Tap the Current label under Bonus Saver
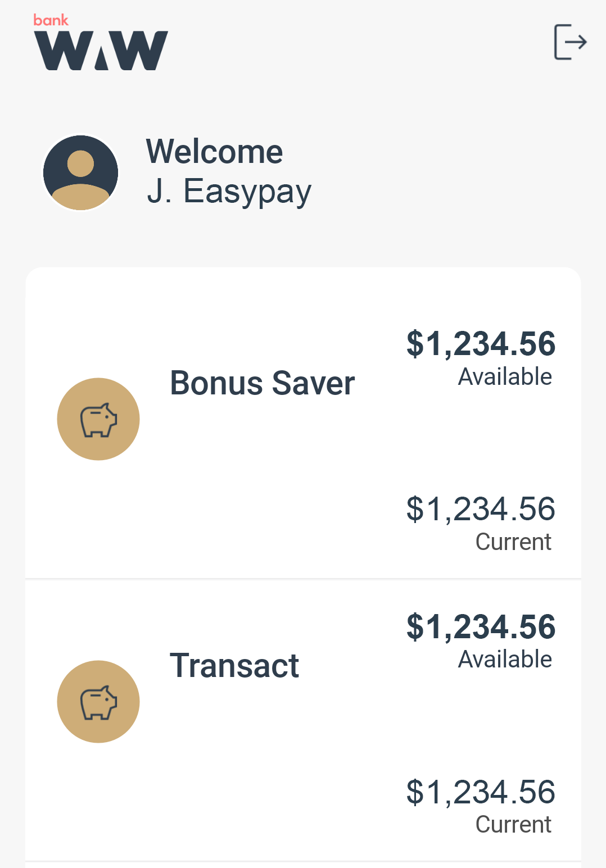Image resolution: width=606 pixels, height=868 pixels. click(513, 542)
